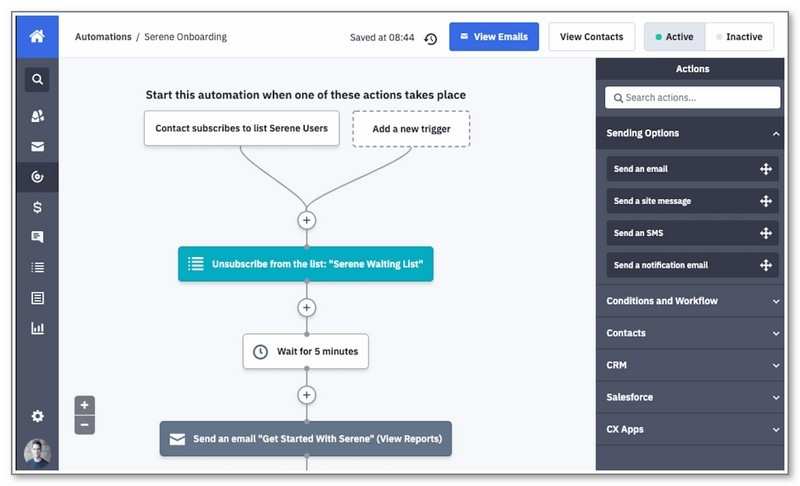This screenshot has width=800, height=486.
Task: Open search from the left sidebar
Action: pos(37,80)
